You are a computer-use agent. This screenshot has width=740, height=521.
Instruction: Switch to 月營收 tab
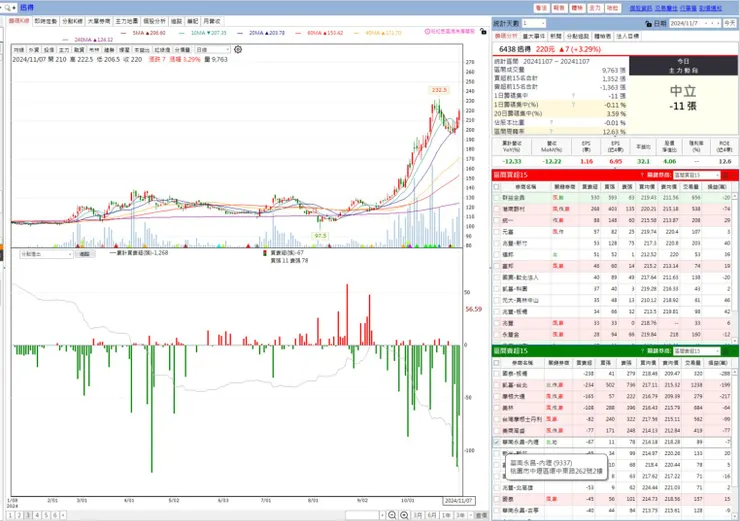click(x=211, y=21)
